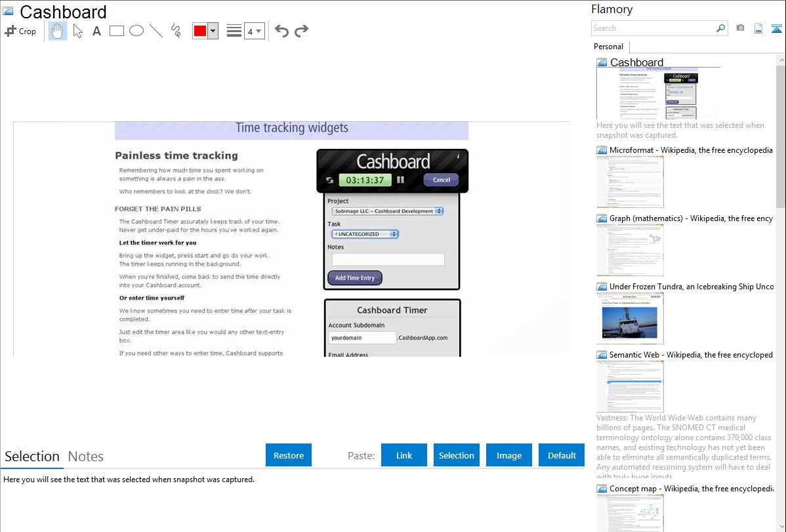Open the Task UNCATEGORIZED dropdown

coord(365,234)
